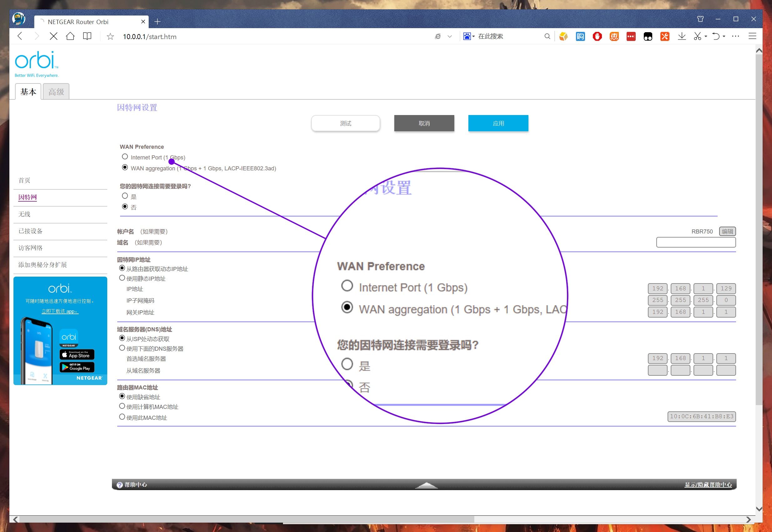This screenshot has width=772, height=532.
Task: Click the skin/theme shirt icon in title bar
Action: [x=700, y=19]
